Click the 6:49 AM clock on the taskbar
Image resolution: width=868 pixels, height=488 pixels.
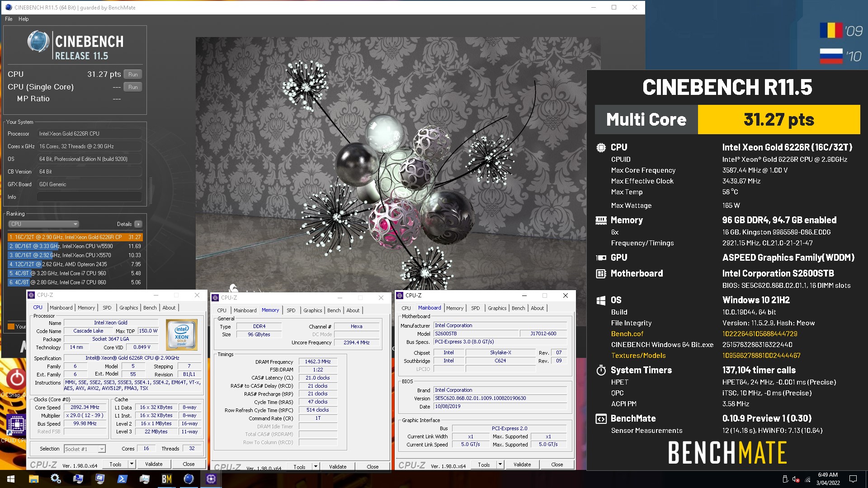[x=828, y=475]
